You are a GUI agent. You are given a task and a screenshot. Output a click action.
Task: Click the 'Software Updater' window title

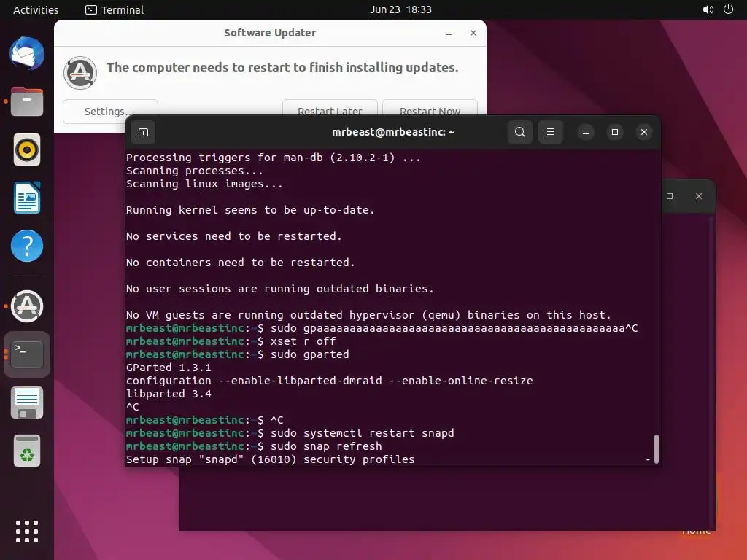(270, 33)
